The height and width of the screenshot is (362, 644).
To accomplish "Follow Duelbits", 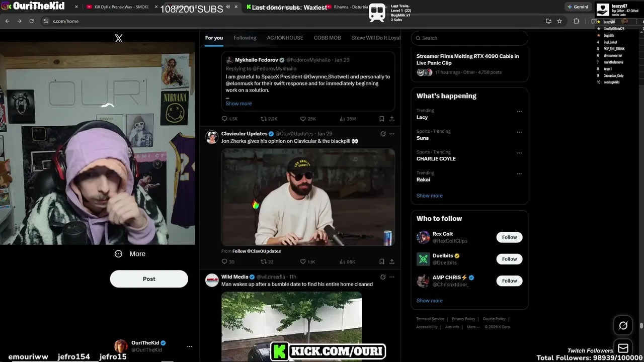I will (x=509, y=259).
